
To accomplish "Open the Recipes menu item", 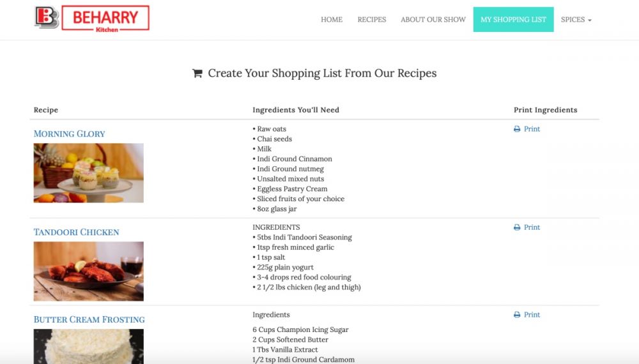I will (x=372, y=20).
